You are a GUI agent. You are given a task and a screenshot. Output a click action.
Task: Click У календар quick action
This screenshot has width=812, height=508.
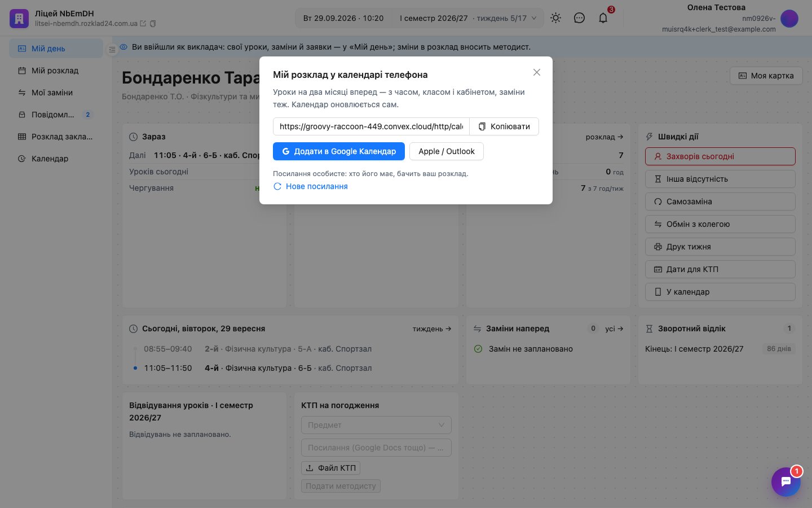[720, 292]
